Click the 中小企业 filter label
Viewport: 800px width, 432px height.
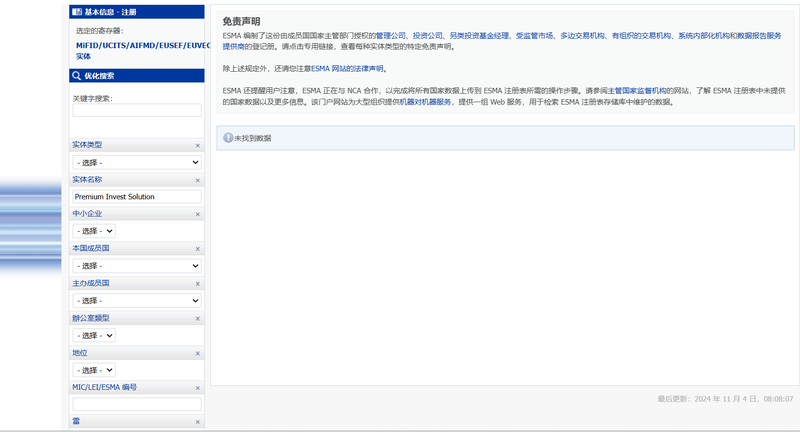87,214
